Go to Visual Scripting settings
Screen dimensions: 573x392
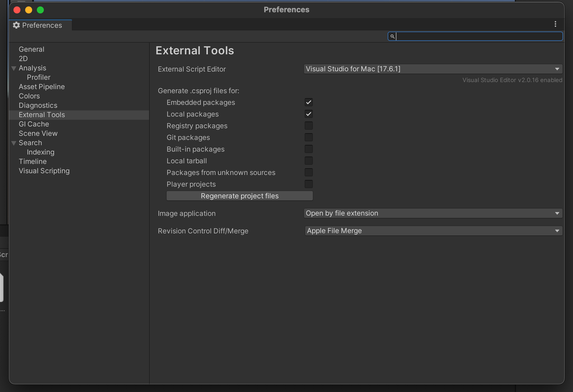(x=44, y=171)
